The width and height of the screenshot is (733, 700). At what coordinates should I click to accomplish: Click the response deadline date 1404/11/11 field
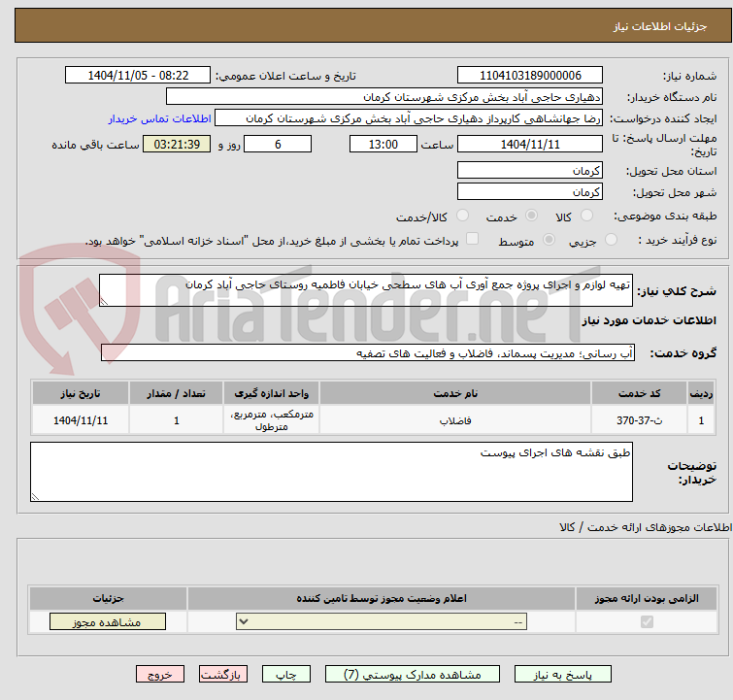[530, 144]
